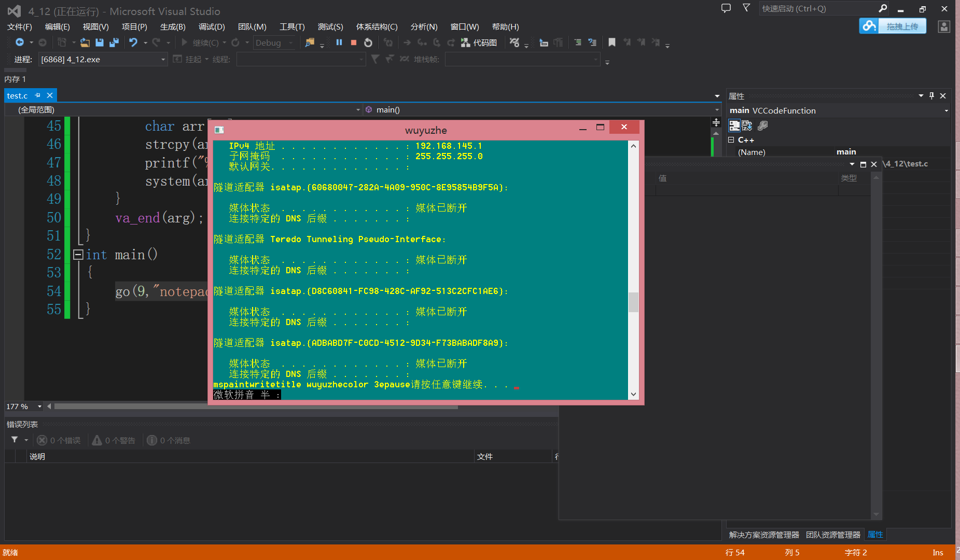Switch to the test.c editor tab
The width and height of the screenshot is (960, 560).
tap(17, 96)
